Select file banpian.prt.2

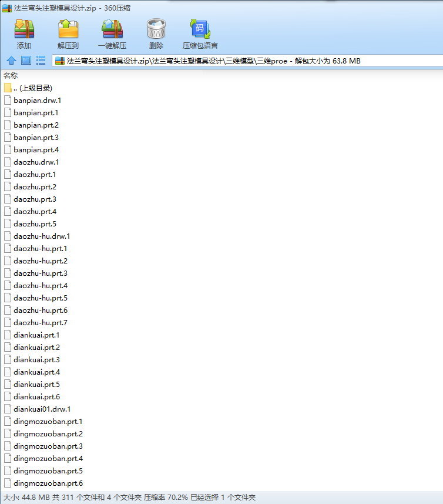(x=32, y=125)
